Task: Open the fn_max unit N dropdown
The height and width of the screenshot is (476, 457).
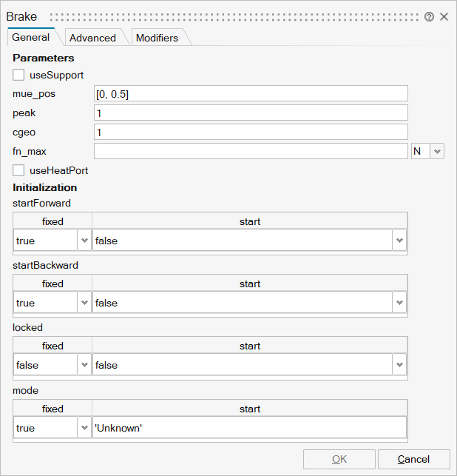Action: (x=437, y=151)
